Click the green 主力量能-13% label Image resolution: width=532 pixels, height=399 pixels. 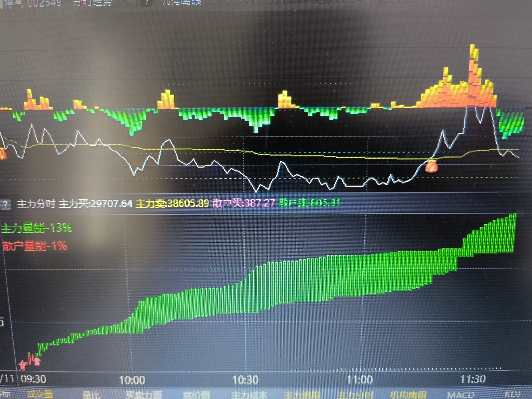pos(36,228)
